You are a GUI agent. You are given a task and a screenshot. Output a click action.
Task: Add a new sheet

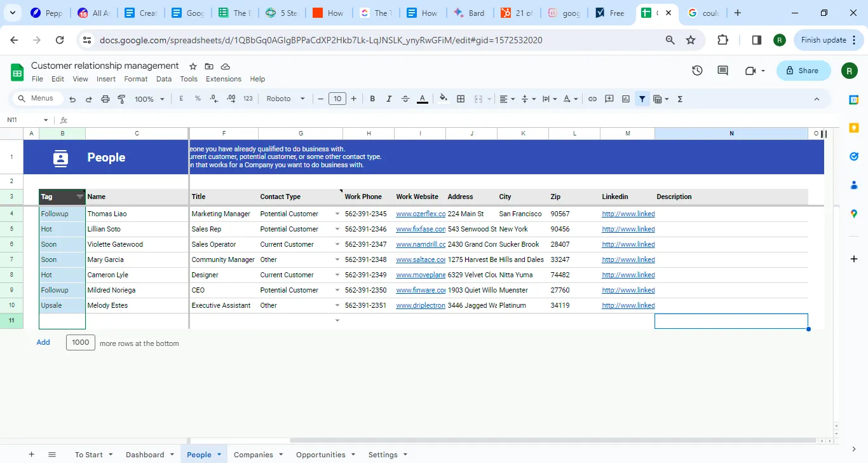pos(31,455)
